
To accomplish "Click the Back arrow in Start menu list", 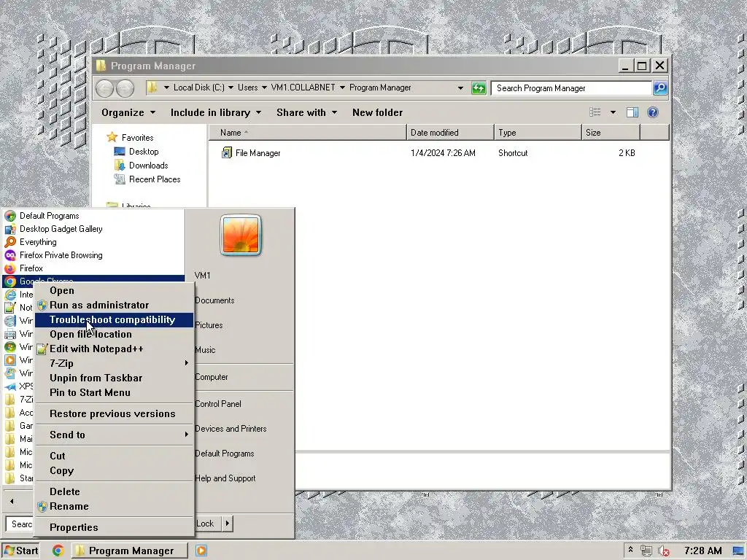I will (x=12, y=500).
